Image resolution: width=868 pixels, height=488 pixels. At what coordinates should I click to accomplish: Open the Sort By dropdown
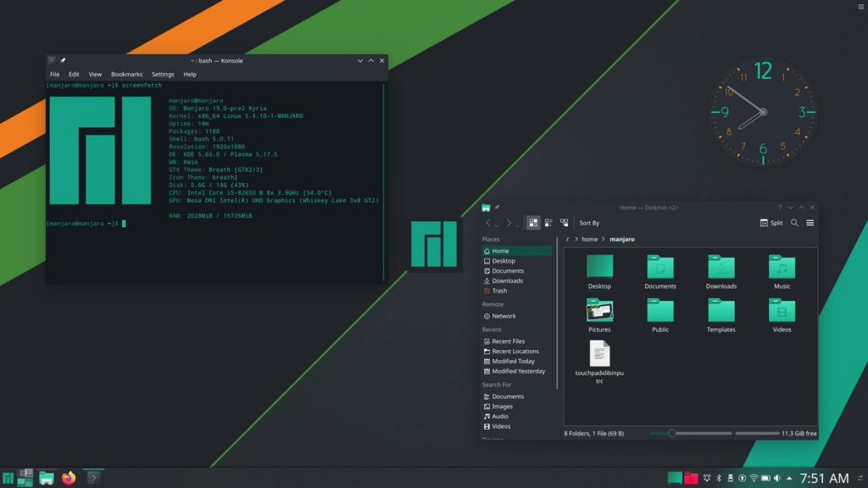589,223
